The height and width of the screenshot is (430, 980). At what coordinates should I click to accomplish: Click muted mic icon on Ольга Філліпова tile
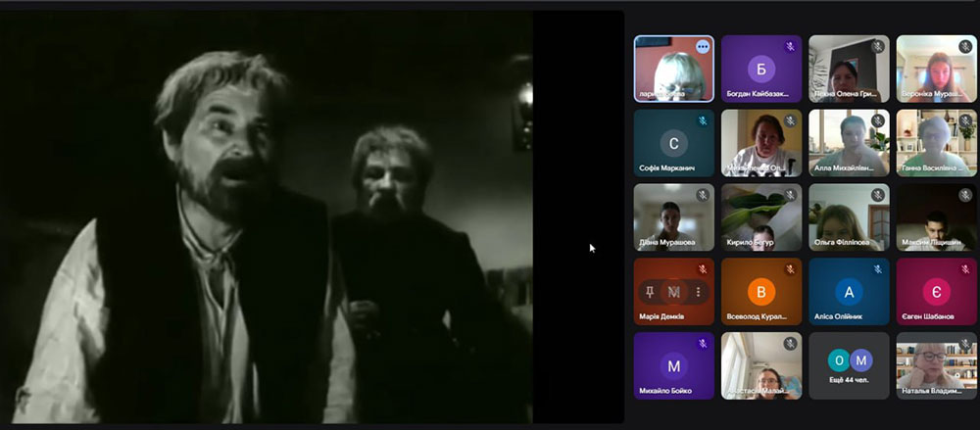(877, 195)
